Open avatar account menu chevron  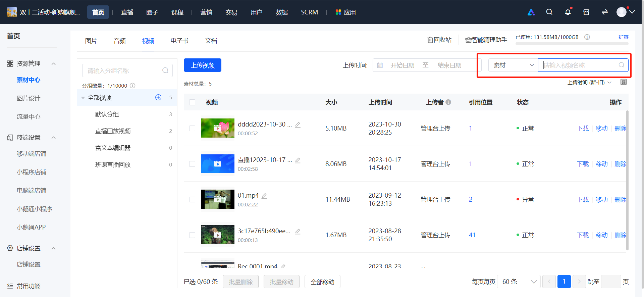point(632,12)
